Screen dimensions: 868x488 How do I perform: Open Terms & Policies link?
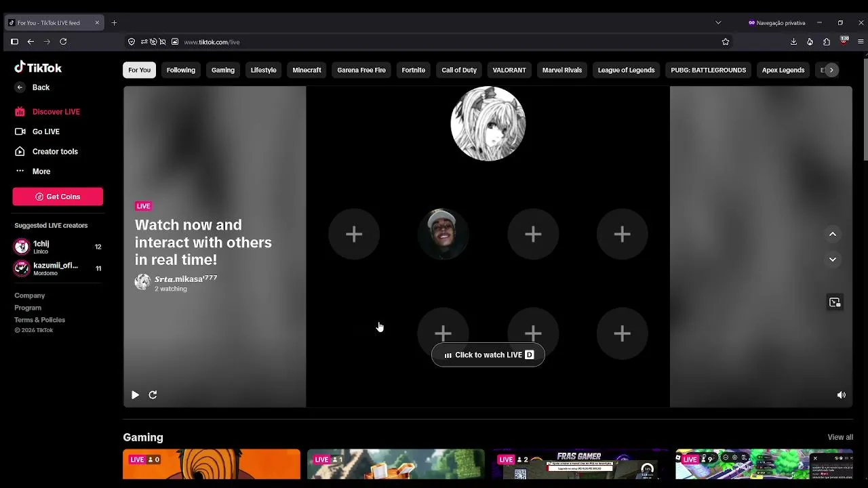pyautogui.click(x=40, y=320)
